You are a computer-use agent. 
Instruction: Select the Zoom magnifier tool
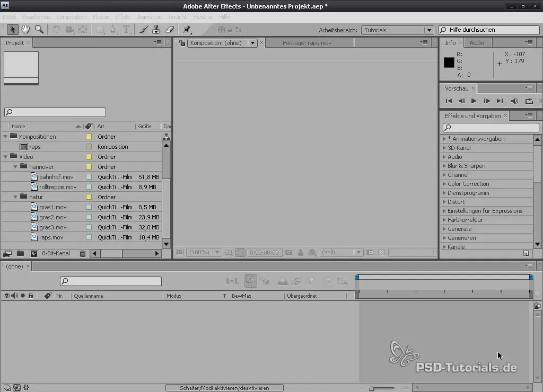click(x=39, y=30)
